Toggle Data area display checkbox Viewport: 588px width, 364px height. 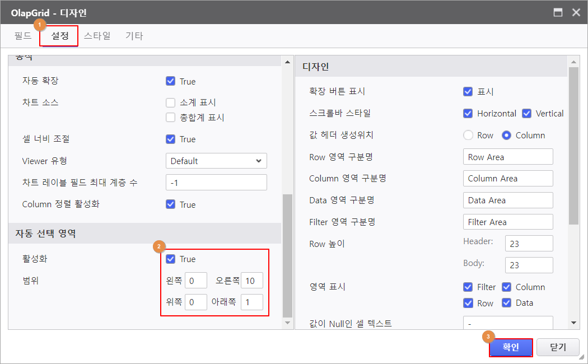tap(507, 303)
